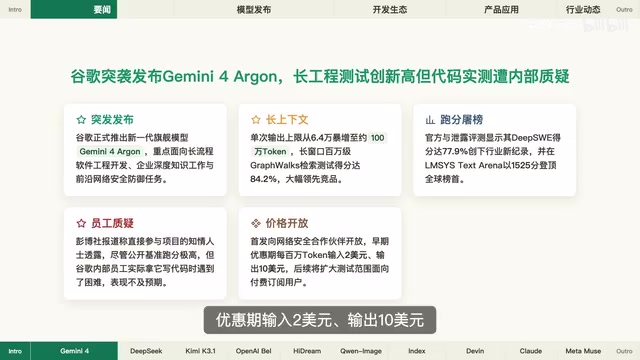
Task: Click the orange star icon beside 长上下文
Action: [256, 120]
